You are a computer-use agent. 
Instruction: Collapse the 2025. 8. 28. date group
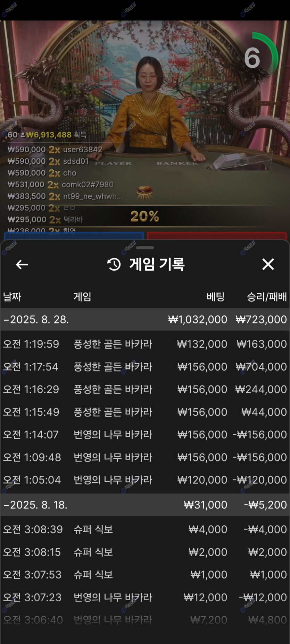145,319
